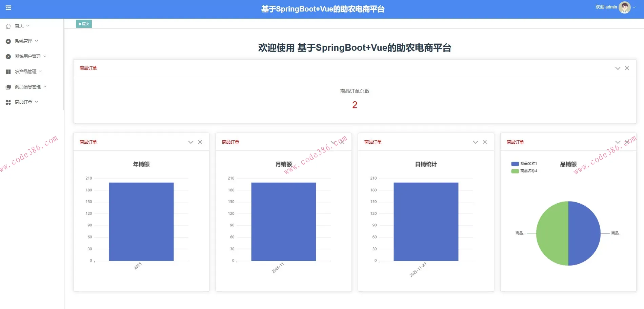
Task: Collapse the 日销统计 chart card
Action: pos(475,142)
